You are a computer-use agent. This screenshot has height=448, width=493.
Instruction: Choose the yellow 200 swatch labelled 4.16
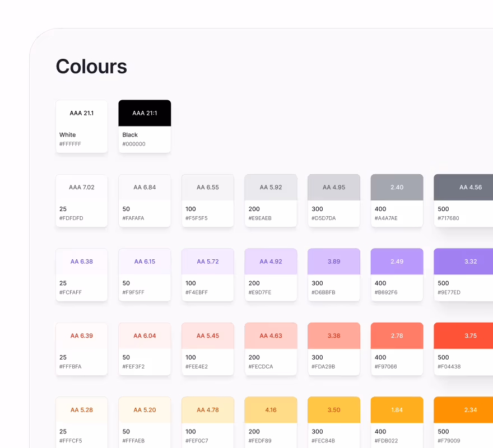tap(271, 422)
